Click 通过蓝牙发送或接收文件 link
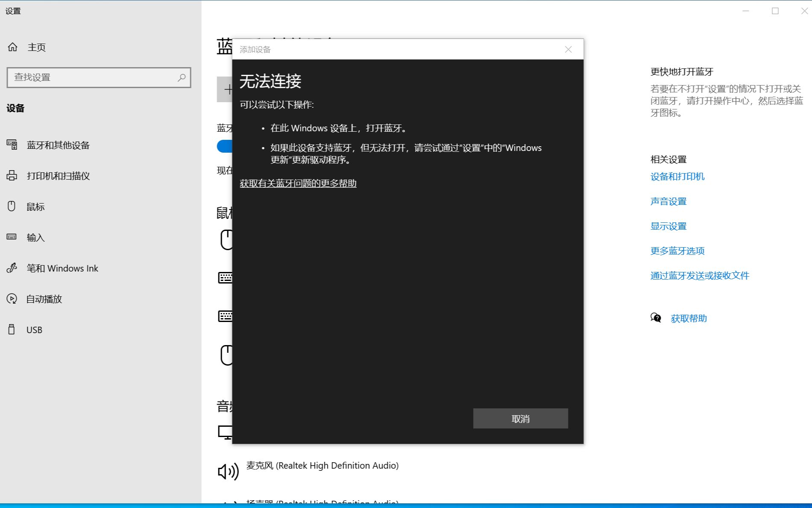Viewport: 812px width, 508px height. coord(700,275)
